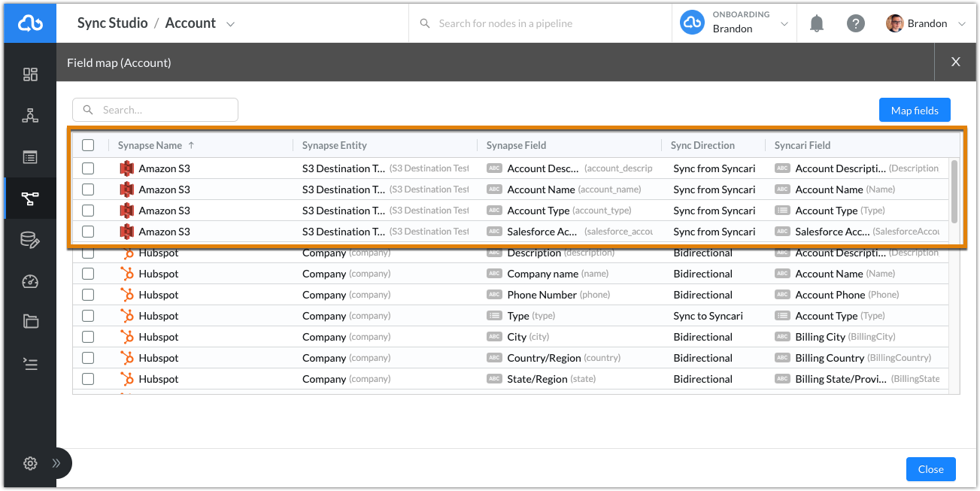
Task: Click the Amazon S3 icon in Account Name row
Action: (x=126, y=189)
